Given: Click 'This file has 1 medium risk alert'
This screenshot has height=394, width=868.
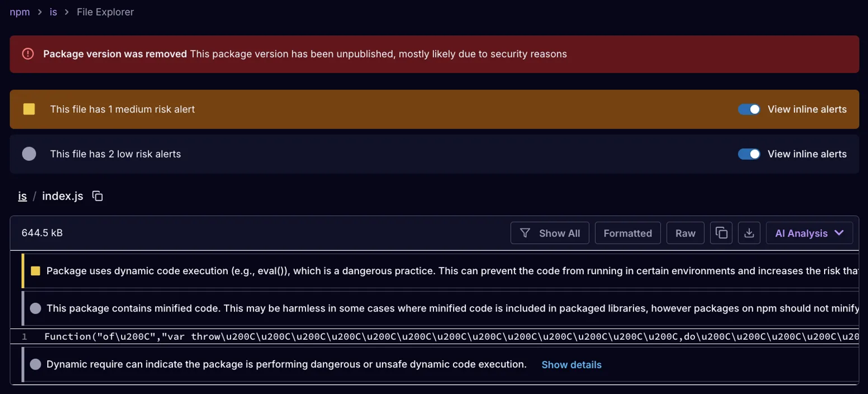Looking at the screenshot, I should (x=123, y=109).
